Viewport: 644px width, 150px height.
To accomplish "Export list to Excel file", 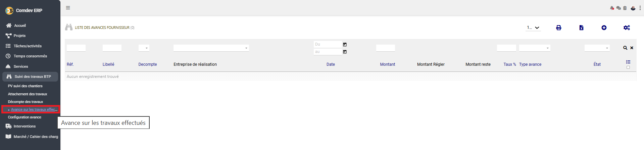I will [581, 28].
